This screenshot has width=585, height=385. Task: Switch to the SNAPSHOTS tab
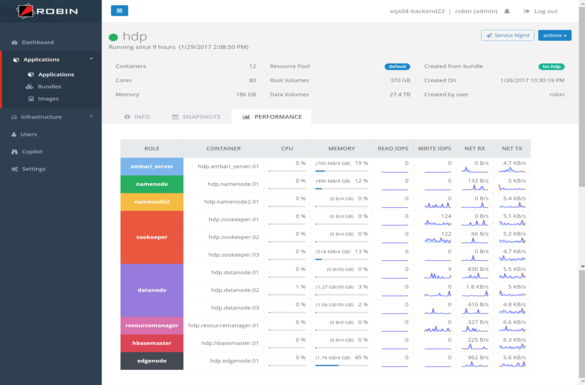click(x=196, y=117)
